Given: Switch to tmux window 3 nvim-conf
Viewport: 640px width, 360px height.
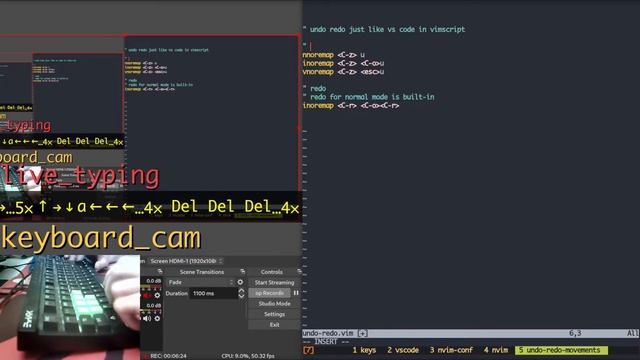Looking at the screenshot, I should tap(451, 350).
